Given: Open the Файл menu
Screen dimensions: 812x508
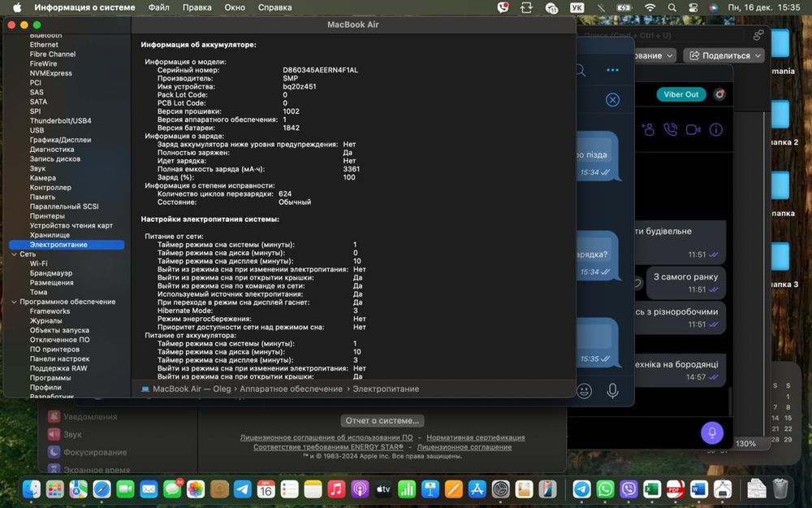Looking at the screenshot, I should pyautogui.click(x=158, y=8).
